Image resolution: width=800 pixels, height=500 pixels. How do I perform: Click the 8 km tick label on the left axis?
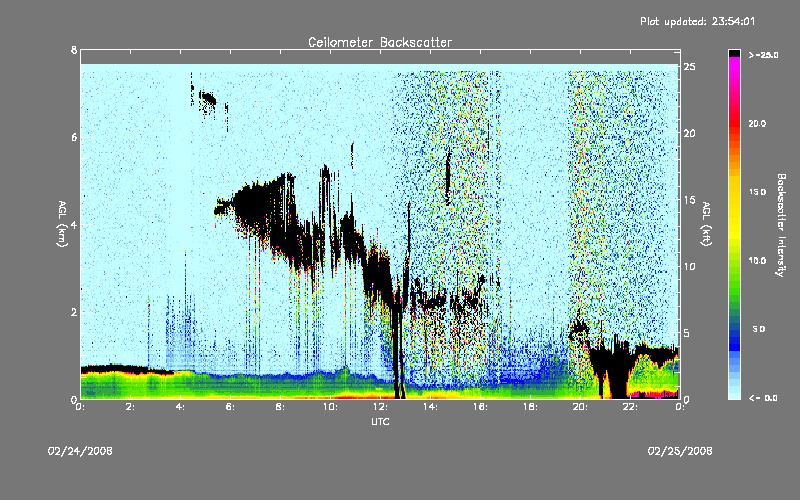click(74, 50)
